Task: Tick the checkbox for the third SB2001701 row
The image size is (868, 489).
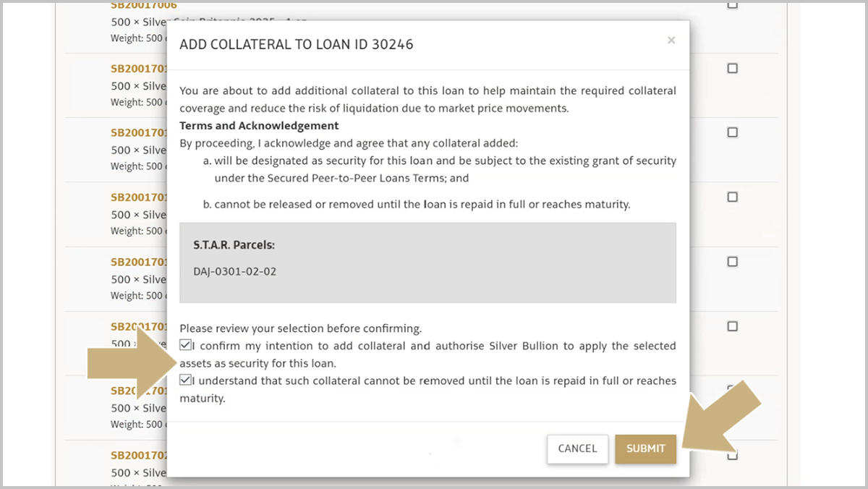Action: coord(732,197)
